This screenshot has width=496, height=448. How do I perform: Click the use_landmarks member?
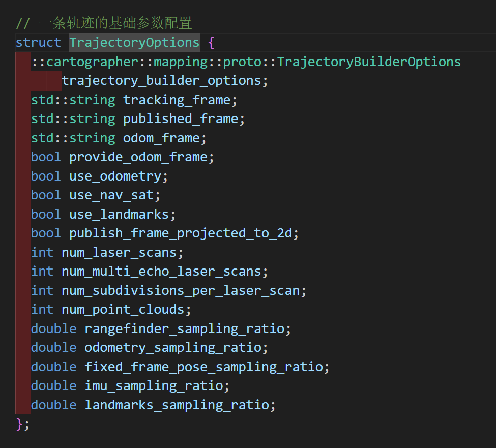(119, 214)
